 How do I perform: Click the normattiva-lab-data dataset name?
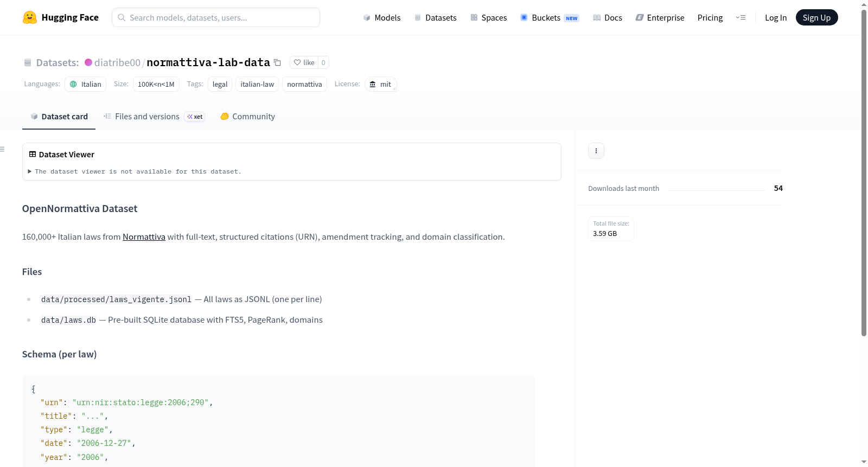pos(208,62)
